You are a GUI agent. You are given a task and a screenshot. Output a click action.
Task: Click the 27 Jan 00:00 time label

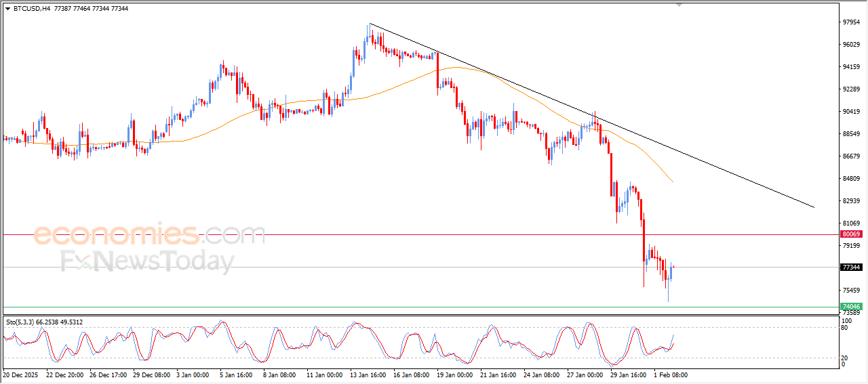pyautogui.click(x=586, y=375)
